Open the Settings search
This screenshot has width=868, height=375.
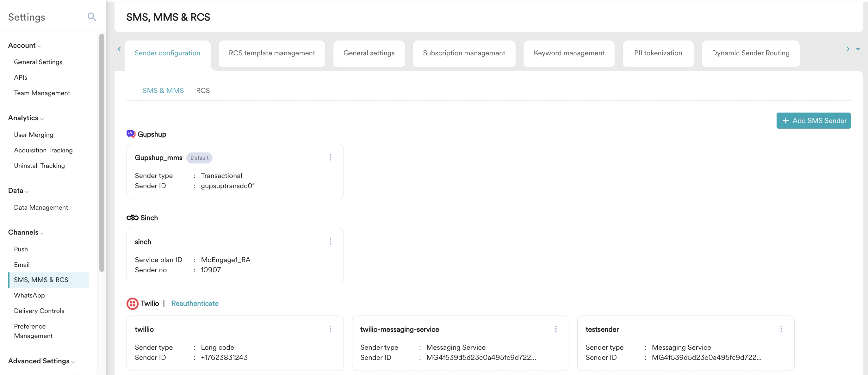coord(91,16)
